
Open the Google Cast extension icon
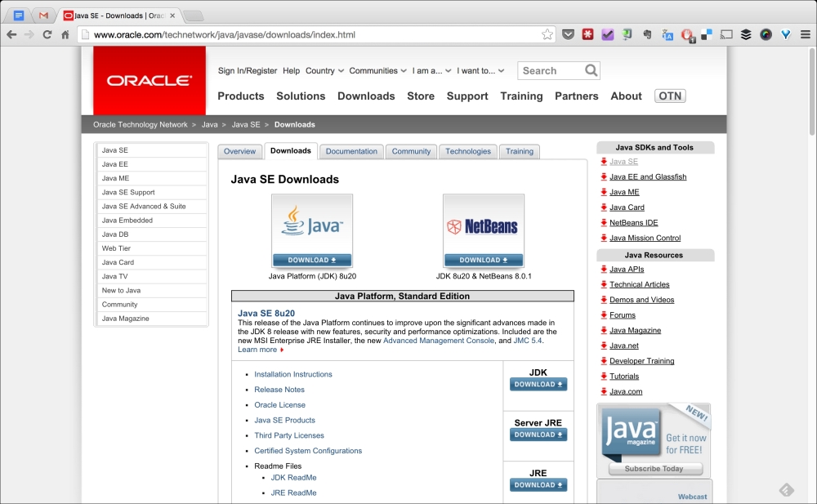(726, 35)
